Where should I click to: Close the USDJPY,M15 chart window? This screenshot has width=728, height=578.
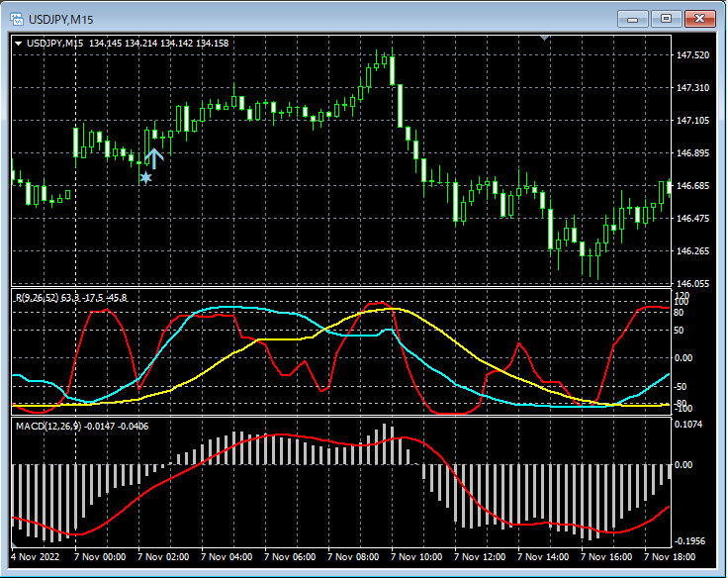(699, 18)
